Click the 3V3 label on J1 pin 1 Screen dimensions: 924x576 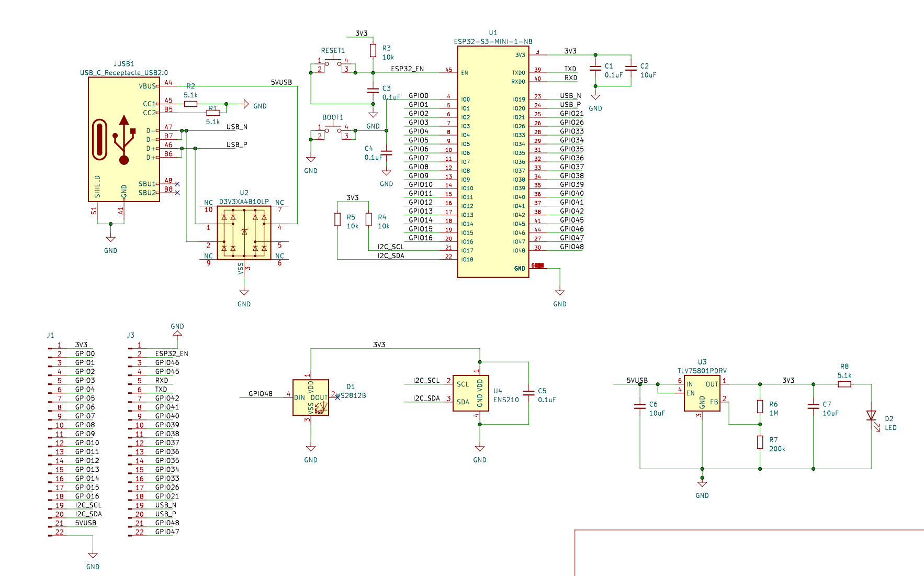[81, 345]
